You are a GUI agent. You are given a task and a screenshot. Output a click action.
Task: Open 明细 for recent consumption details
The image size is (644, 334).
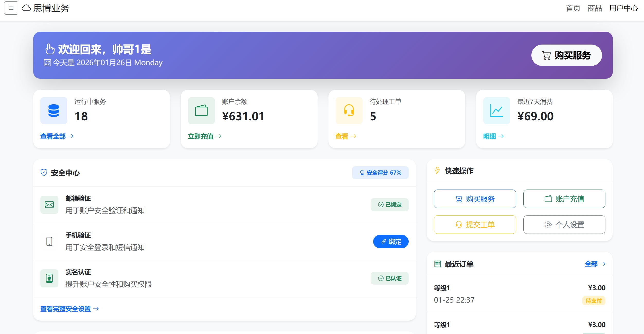click(493, 136)
